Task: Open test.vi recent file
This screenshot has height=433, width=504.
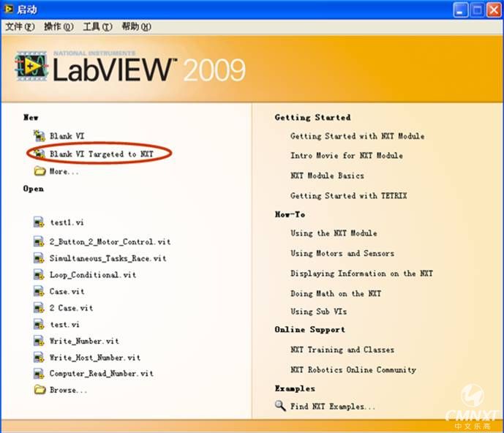Action: (x=64, y=325)
